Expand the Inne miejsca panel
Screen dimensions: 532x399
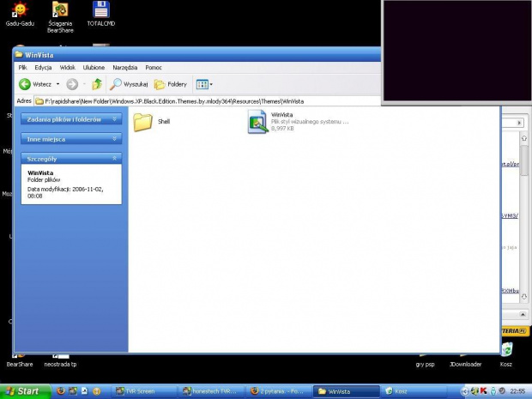[x=71, y=139]
